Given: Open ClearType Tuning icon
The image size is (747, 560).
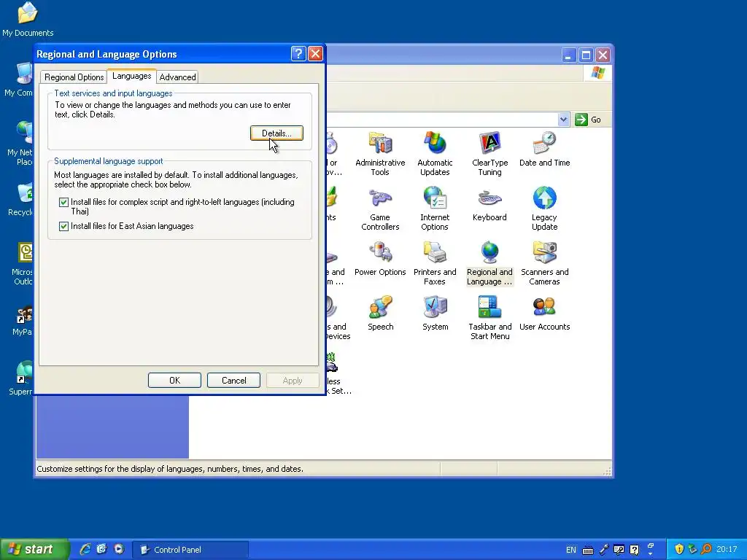Looking at the screenshot, I should pos(489,153).
